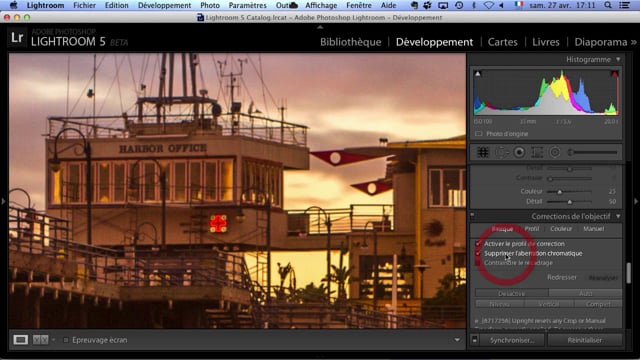Open the Fenêtre menu

pyautogui.click(x=359, y=5)
